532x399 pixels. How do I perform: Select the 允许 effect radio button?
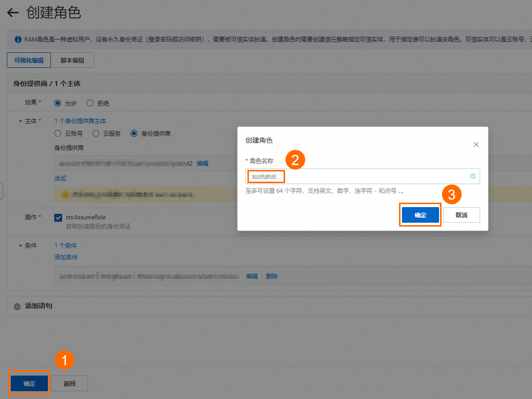(x=58, y=103)
